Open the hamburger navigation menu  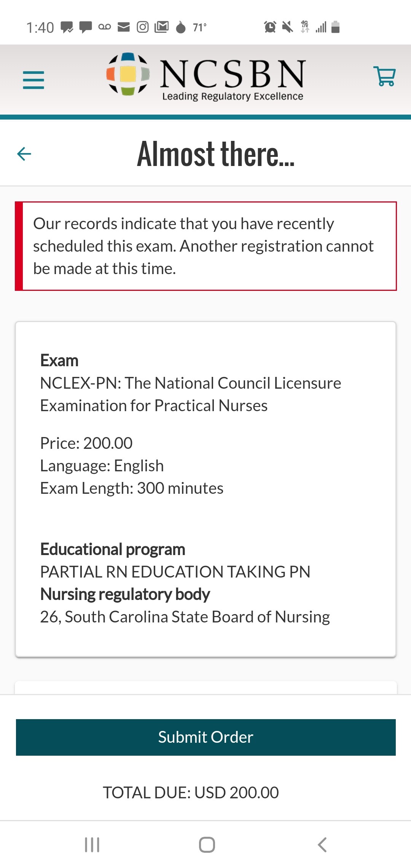33,80
